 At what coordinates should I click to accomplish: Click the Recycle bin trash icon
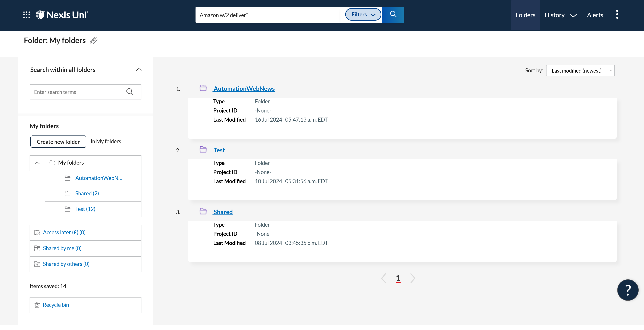(37, 305)
